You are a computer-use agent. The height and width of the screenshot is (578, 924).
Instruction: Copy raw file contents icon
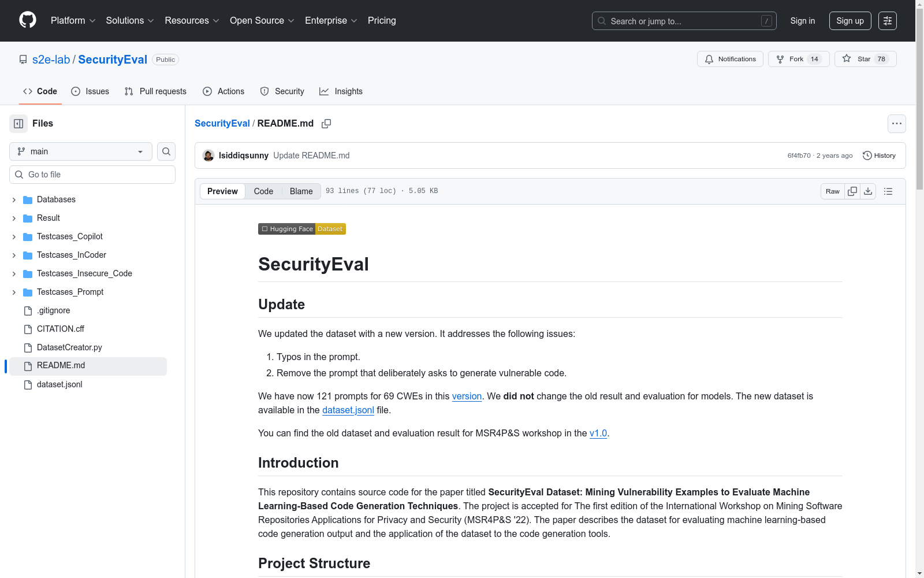pos(852,191)
